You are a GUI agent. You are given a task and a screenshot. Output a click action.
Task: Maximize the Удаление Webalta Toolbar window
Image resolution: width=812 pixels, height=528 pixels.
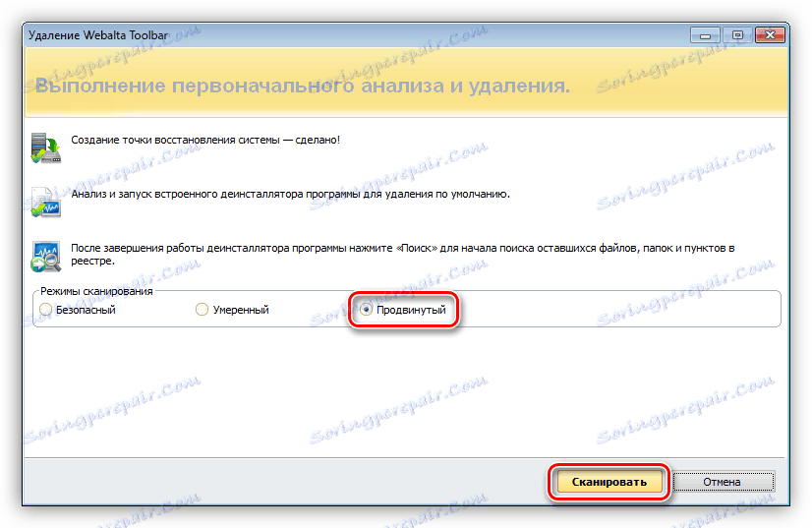[737, 35]
